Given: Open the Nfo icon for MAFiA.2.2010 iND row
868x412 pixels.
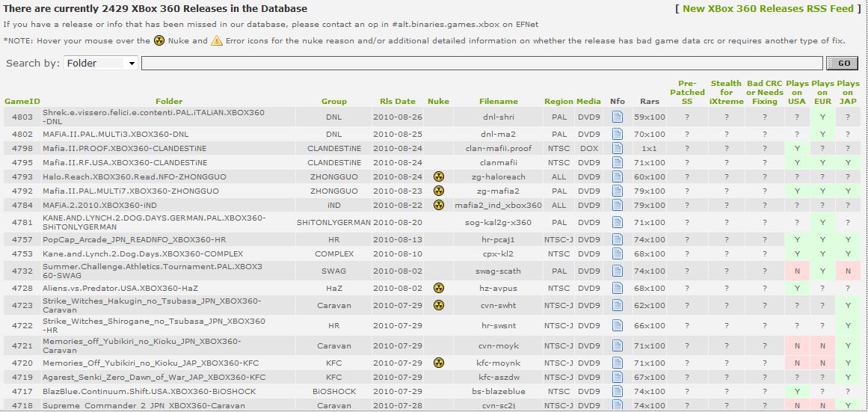Looking at the screenshot, I should [618, 206].
